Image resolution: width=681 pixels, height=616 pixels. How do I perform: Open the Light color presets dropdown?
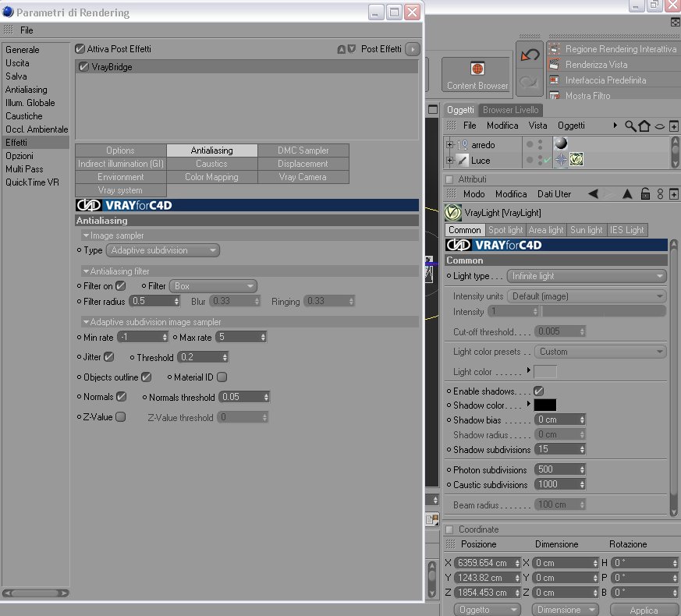(x=601, y=352)
